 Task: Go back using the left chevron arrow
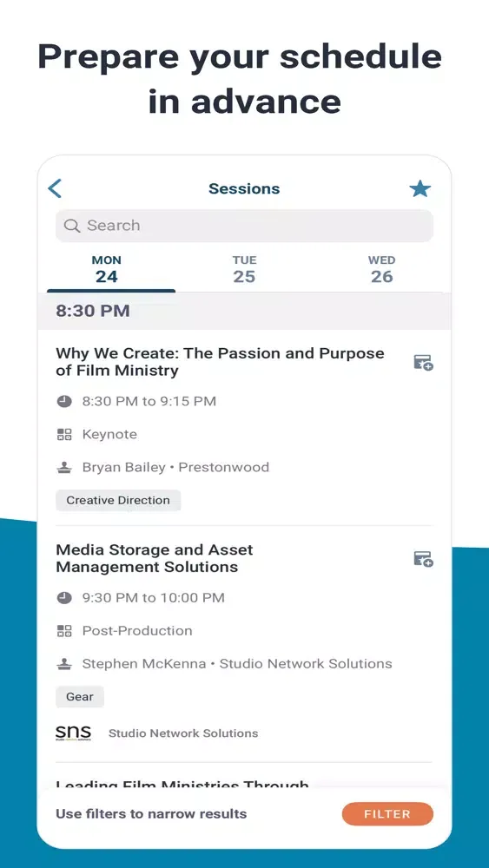(55, 188)
